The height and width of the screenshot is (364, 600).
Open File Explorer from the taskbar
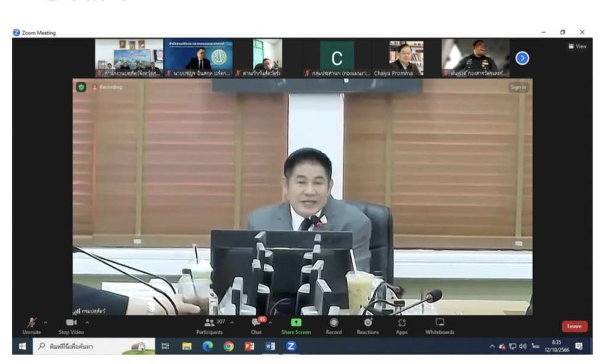(x=187, y=346)
